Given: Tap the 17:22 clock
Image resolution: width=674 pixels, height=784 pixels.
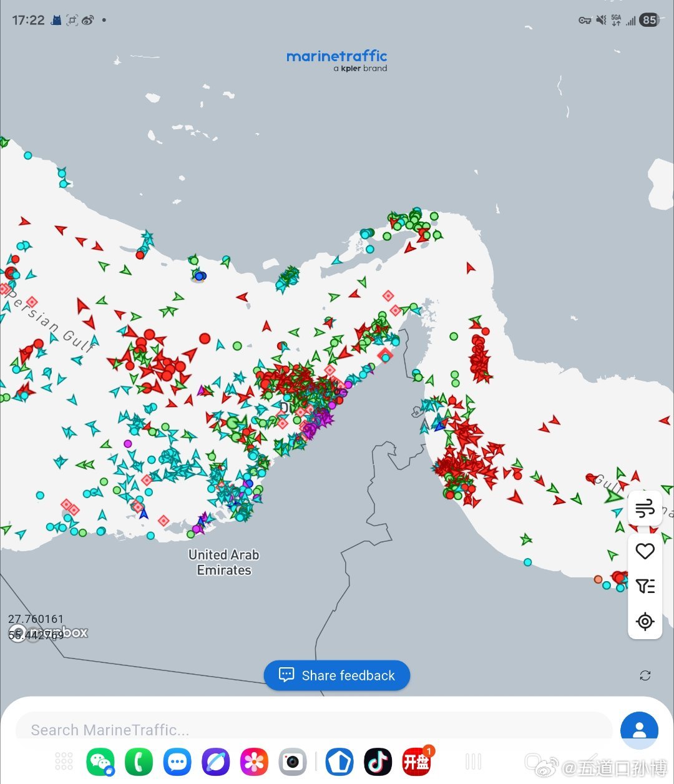Looking at the screenshot, I should tap(28, 20).
